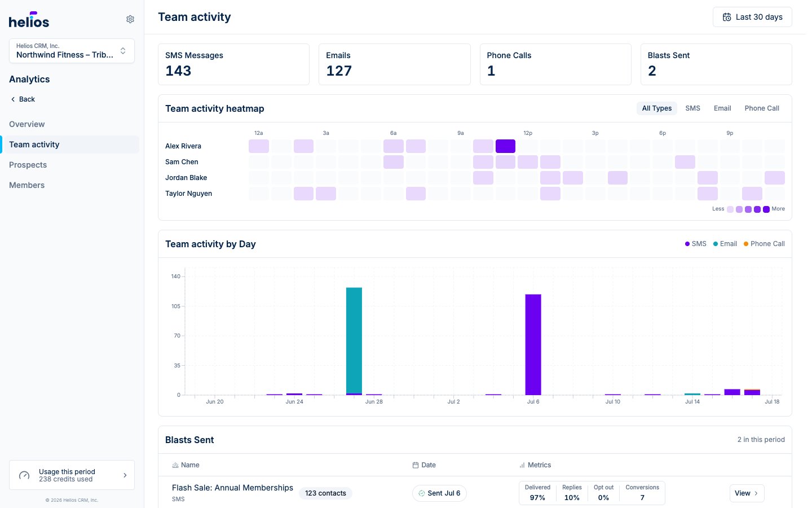Click the Replies 10% metric
Viewport: 812px width, 508px height.
(x=572, y=493)
